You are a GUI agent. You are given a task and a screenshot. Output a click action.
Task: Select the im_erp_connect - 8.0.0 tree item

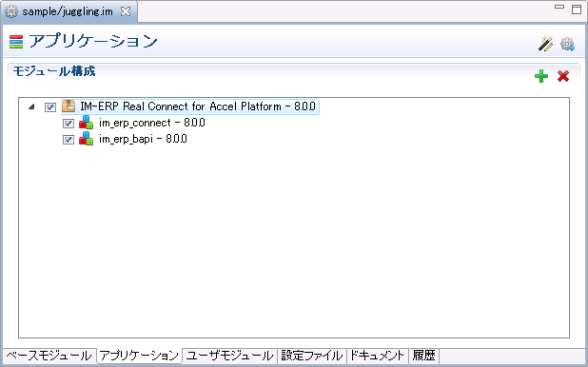coord(152,123)
